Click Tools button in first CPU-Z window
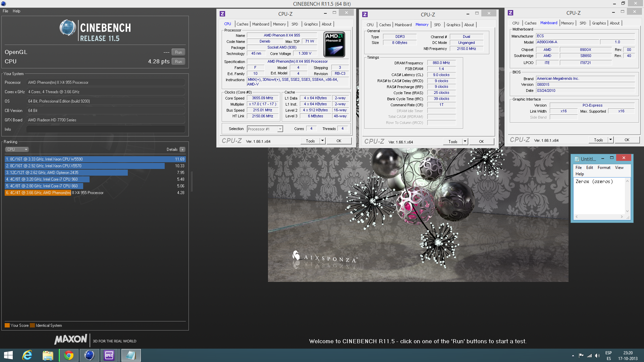This screenshot has height=362, width=644. coord(310,141)
